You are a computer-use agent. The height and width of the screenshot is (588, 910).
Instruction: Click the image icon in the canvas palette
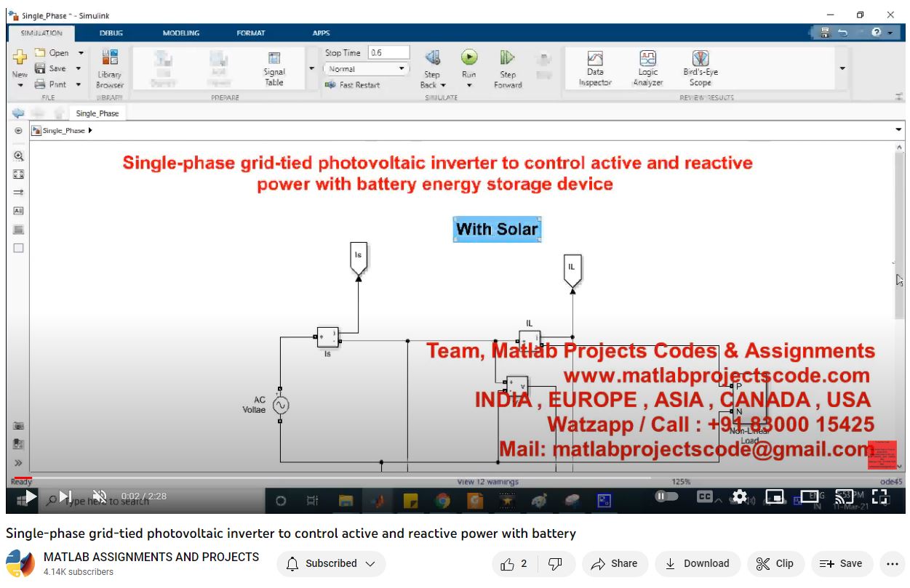coord(19,230)
